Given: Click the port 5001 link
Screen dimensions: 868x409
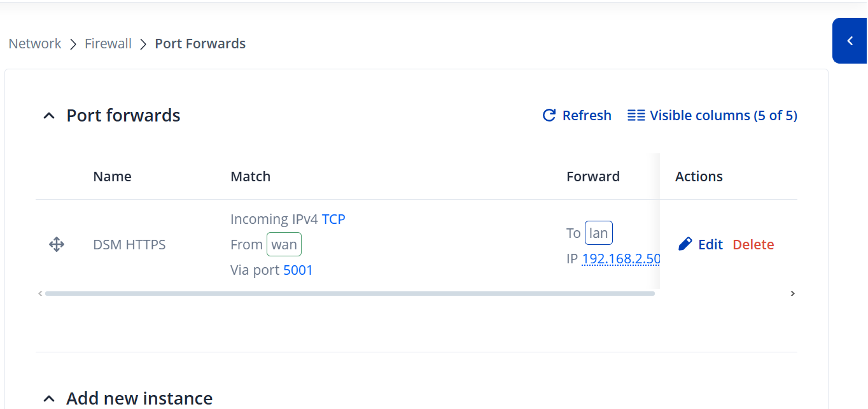Looking at the screenshot, I should tap(298, 270).
